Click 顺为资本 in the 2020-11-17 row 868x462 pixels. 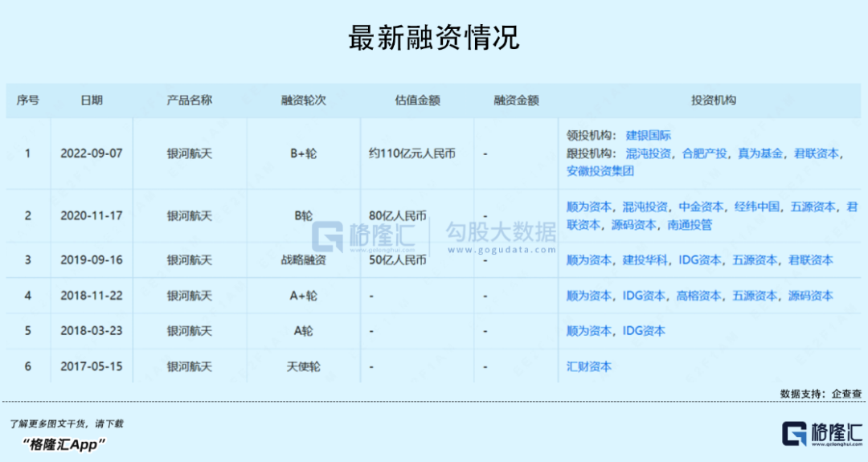pos(589,207)
